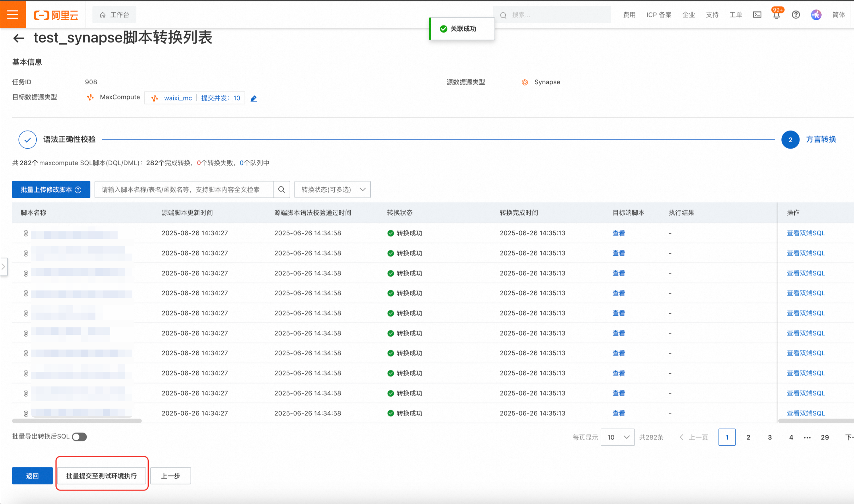Click the script file icon in the last row
Screen dimensions: 854x504
pyautogui.click(x=26, y=413)
